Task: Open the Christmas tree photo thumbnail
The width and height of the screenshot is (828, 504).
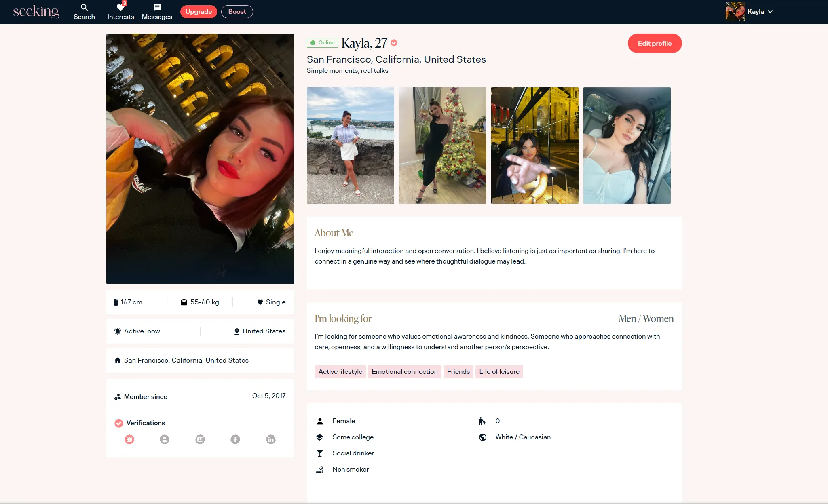Action: coord(442,146)
